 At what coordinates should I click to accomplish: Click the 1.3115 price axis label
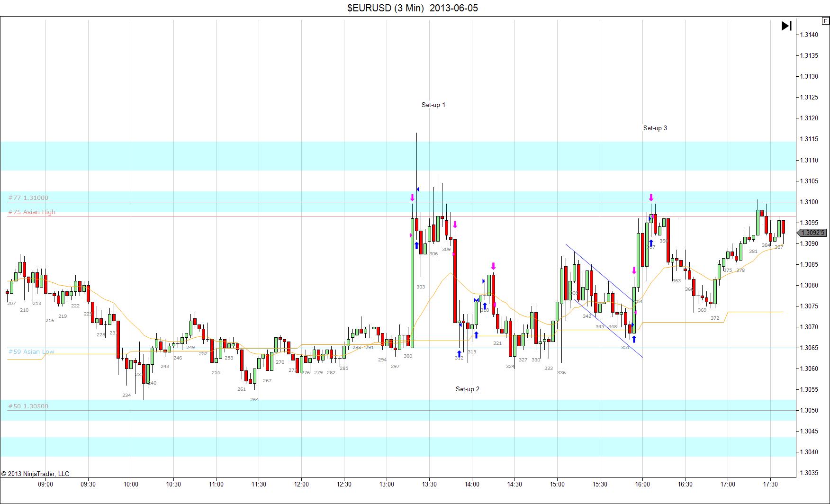pyautogui.click(x=809, y=139)
